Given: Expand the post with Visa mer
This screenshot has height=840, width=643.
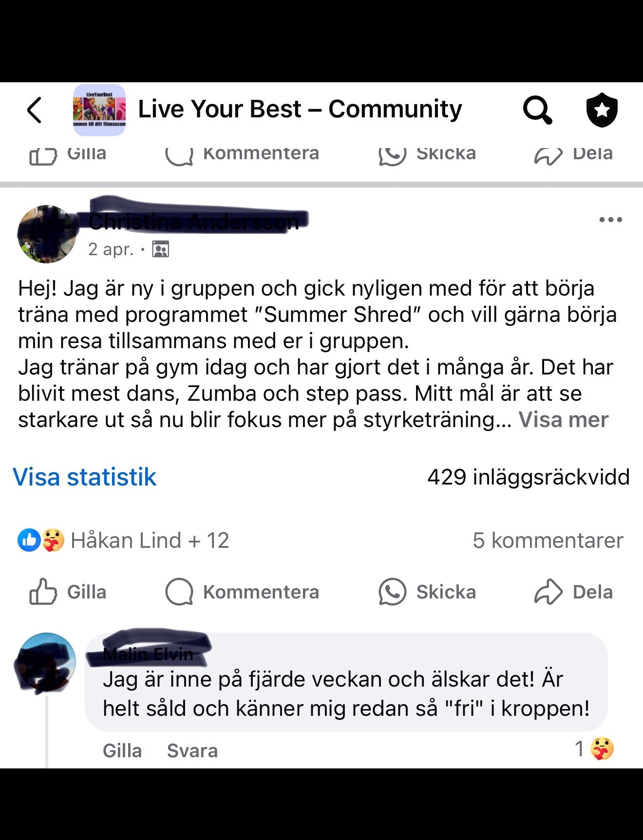Looking at the screenshot, I should click(x=563, y=419).
